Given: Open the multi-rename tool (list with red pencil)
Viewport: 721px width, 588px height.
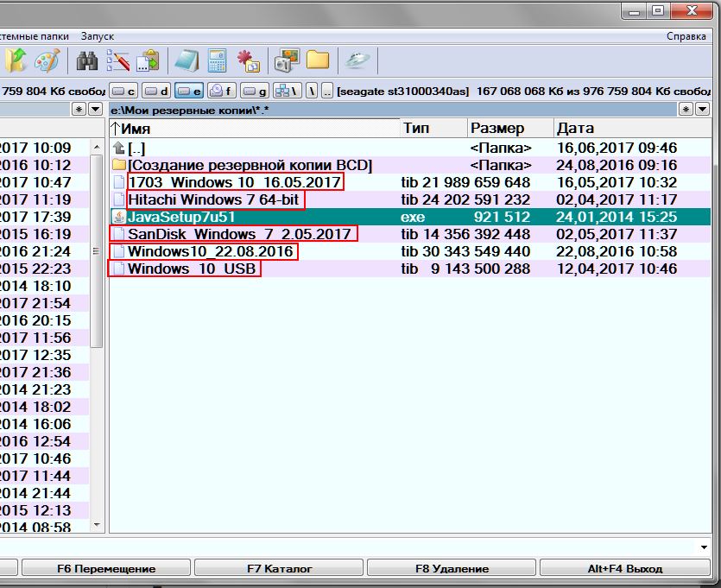Looking at the screenshot, I should tap(117, 60).
